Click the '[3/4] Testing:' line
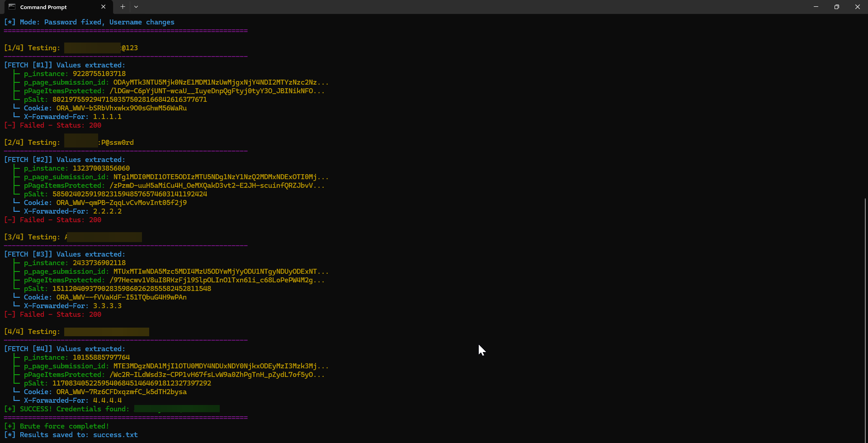Screen dimensions: 868x443 73,237
